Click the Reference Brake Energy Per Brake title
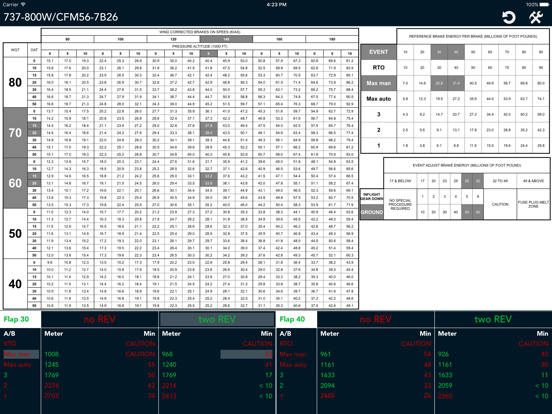Image resolution: width=552 pixels, height=414 pixels. (x=473, y=36)
